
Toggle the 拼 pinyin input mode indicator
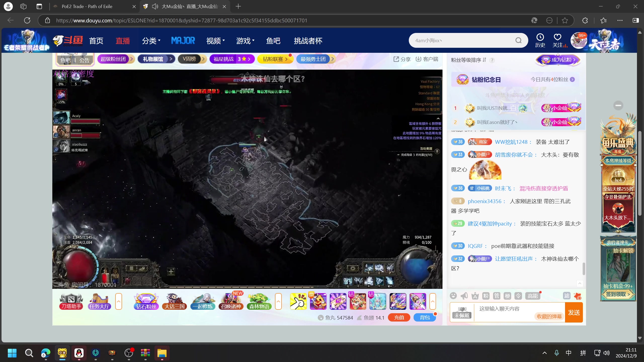click(x=583, y=353)
